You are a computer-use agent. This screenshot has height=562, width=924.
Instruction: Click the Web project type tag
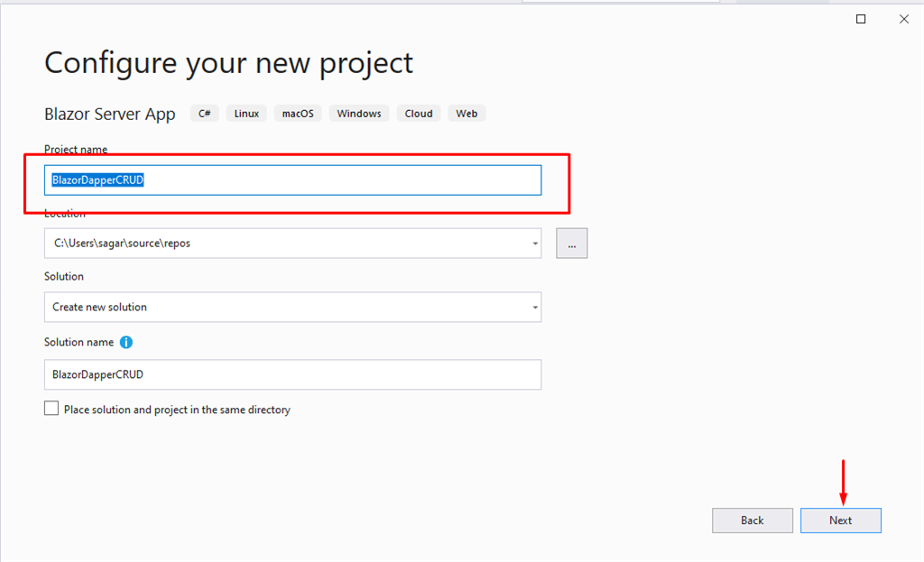467,114
